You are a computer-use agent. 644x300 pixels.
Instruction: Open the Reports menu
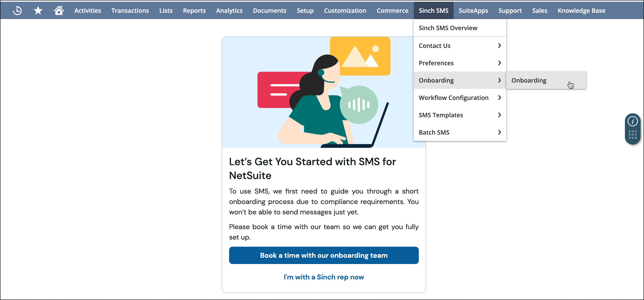194,10
